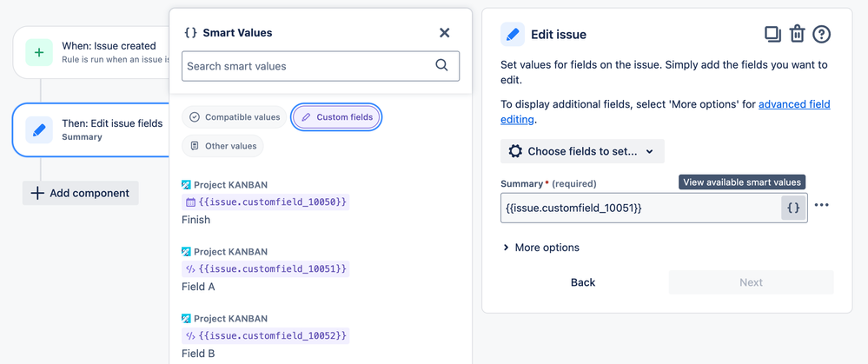Viewport: 868px width, 364px height.
Task: Select the customfield_10050 Finish smart value
Action: tap(273, 202)
